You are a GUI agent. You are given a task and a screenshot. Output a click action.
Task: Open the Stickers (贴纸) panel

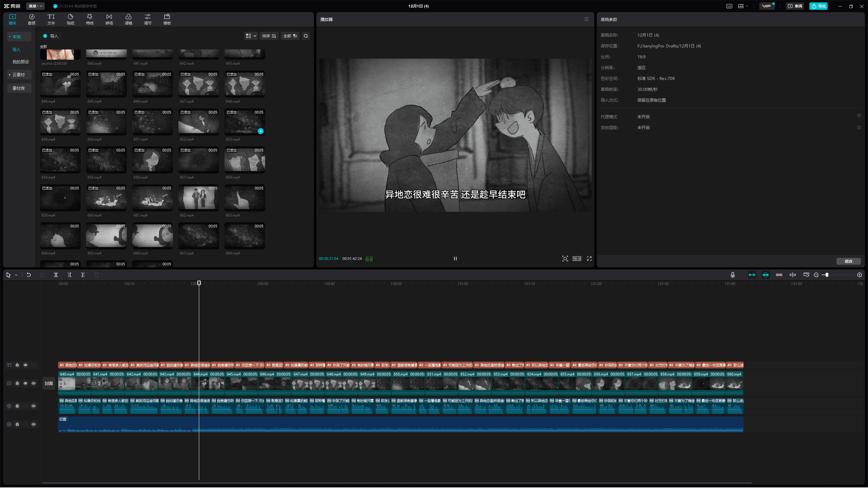71,19
